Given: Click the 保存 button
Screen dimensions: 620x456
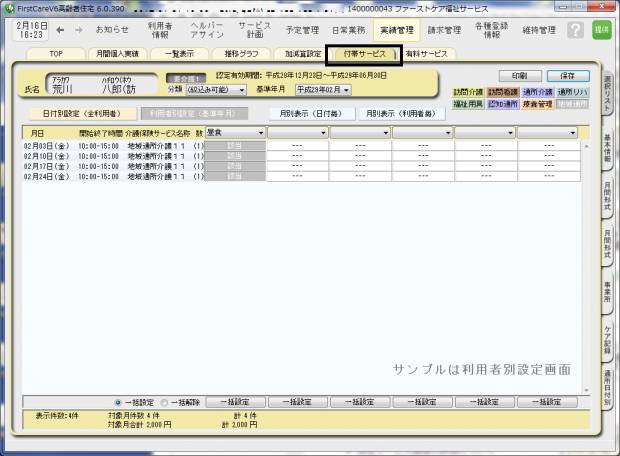Looking at the screenshot, I should click(567, 75).
